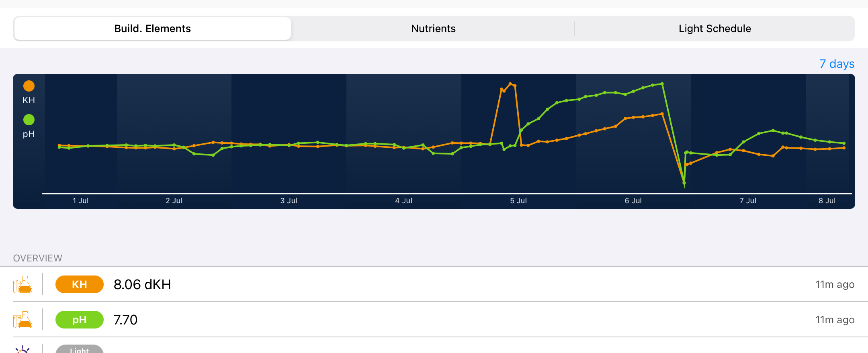Tap the gray Light badge
Viewport: 868px width, 353px height.
pos(80,349)
